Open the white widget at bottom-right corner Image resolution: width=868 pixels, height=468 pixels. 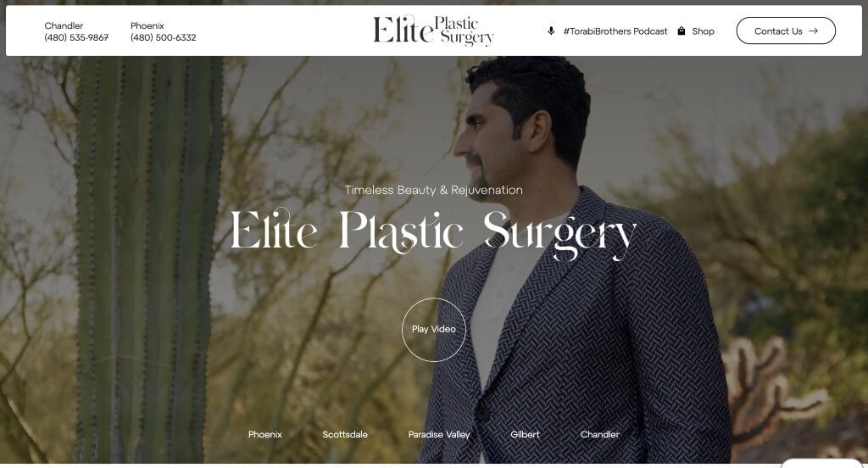822,463
